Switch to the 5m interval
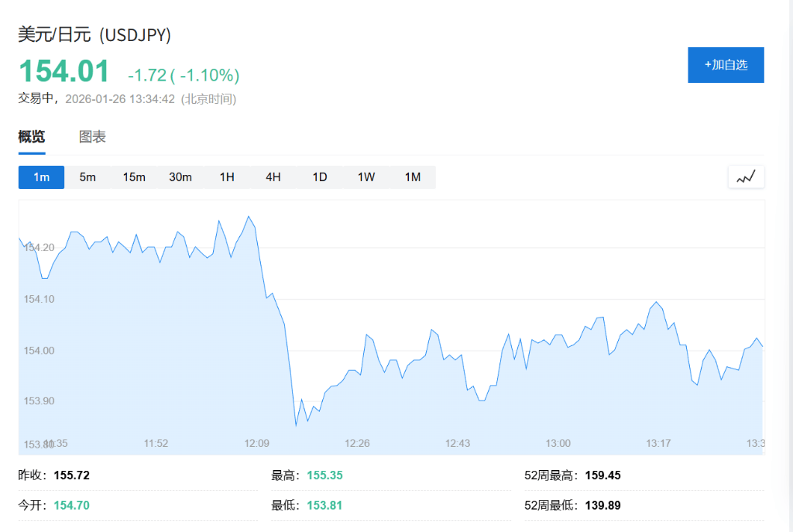793x532 pixels. pyautogui.click(x=88, y=177)
